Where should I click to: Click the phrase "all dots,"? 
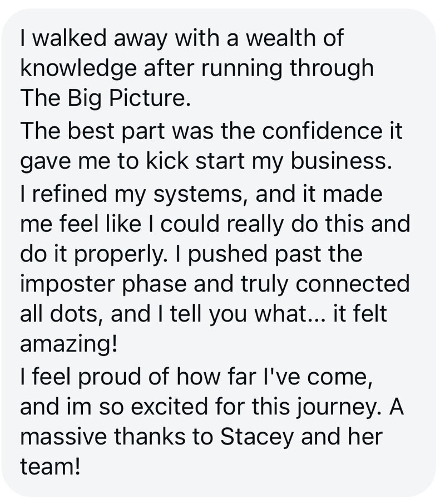(x=60, y=313)
